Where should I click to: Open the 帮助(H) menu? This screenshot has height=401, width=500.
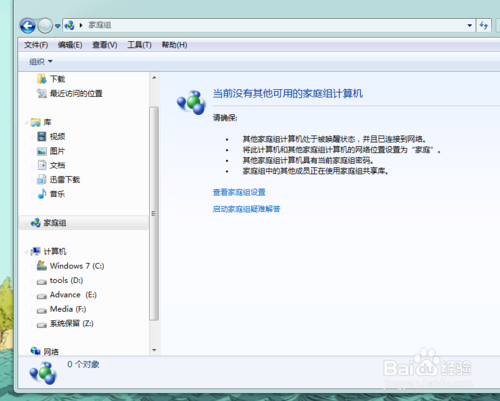[174, 45]
